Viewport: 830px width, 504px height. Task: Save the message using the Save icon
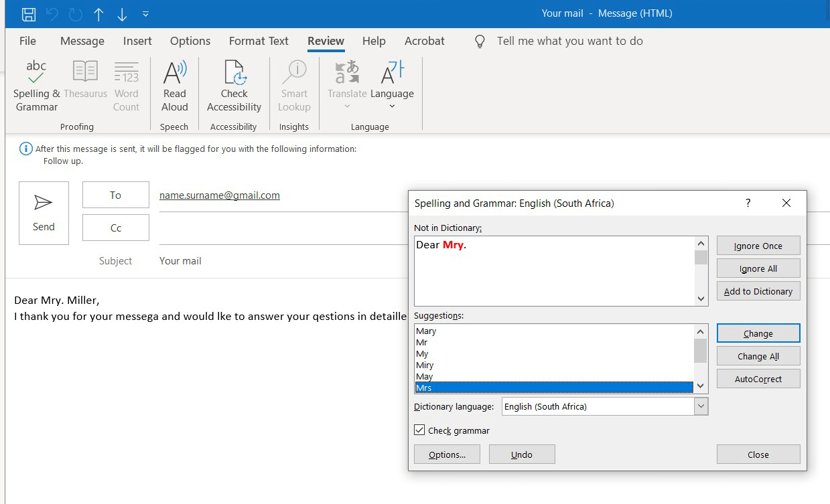27,13
